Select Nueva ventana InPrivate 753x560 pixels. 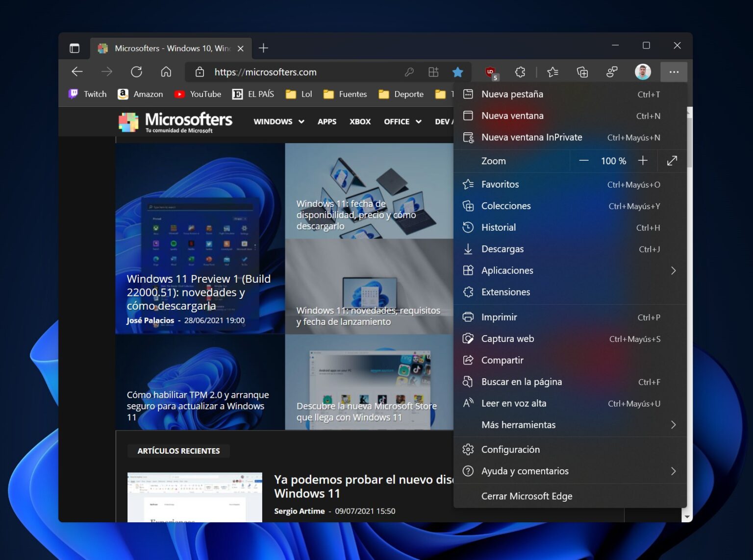(570, 137)
